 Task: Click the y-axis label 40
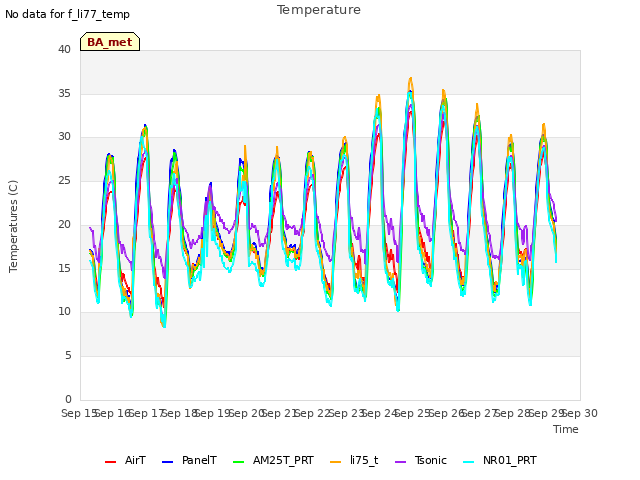pyautogui.click(x=64, y=49)
